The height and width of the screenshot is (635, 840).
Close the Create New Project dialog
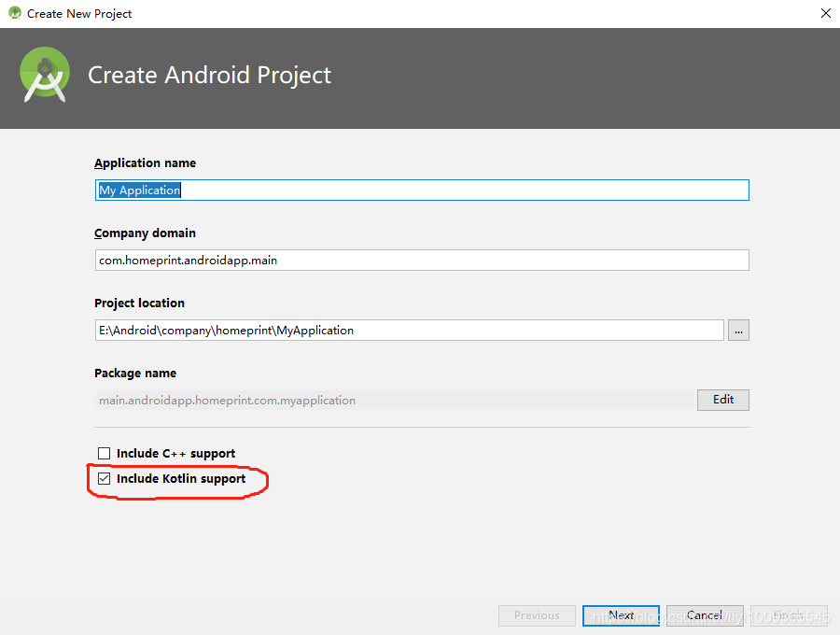[x=826, y=13]
